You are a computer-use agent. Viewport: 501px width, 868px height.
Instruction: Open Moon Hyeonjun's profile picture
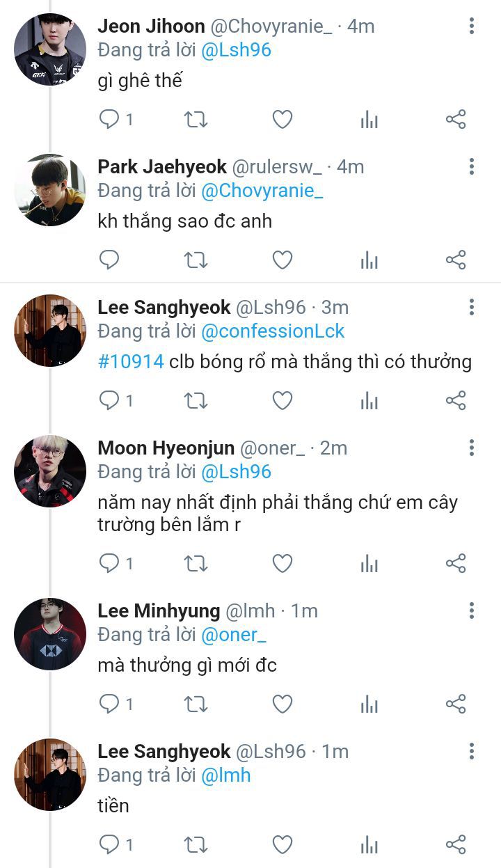click(x=50, y=471)
